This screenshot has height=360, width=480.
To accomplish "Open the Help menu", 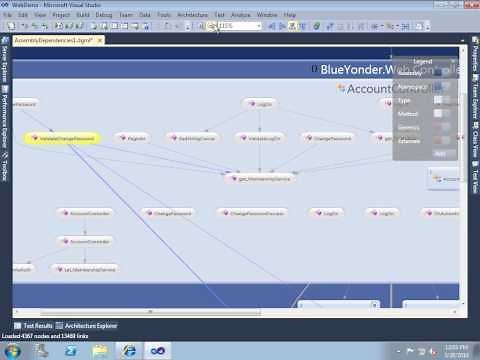I will tap(290, 15).
